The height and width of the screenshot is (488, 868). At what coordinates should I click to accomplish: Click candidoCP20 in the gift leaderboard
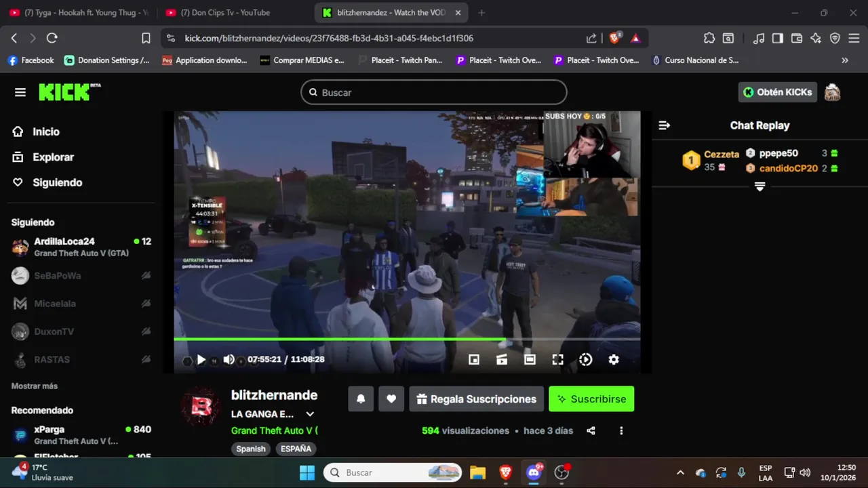789,168
